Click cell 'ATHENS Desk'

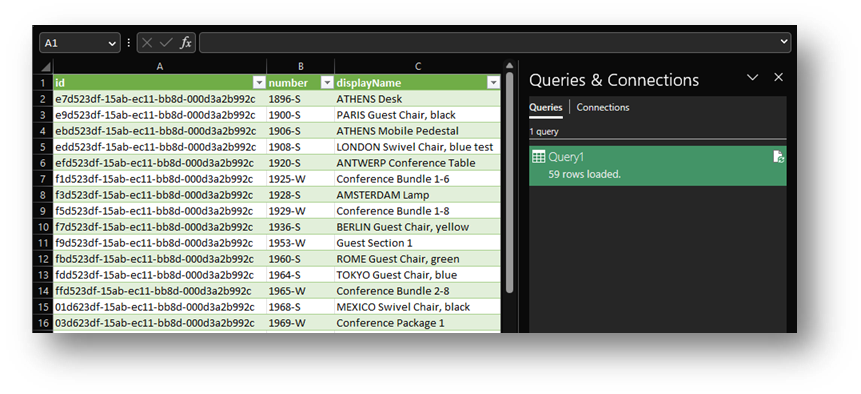pos(418,99)
